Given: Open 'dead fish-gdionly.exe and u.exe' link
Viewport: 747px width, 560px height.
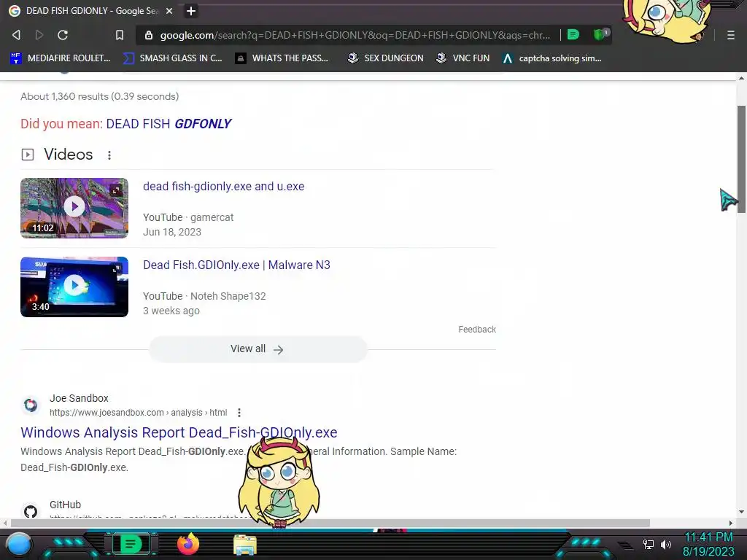Looking at the screenshot, I should point(223,186).
